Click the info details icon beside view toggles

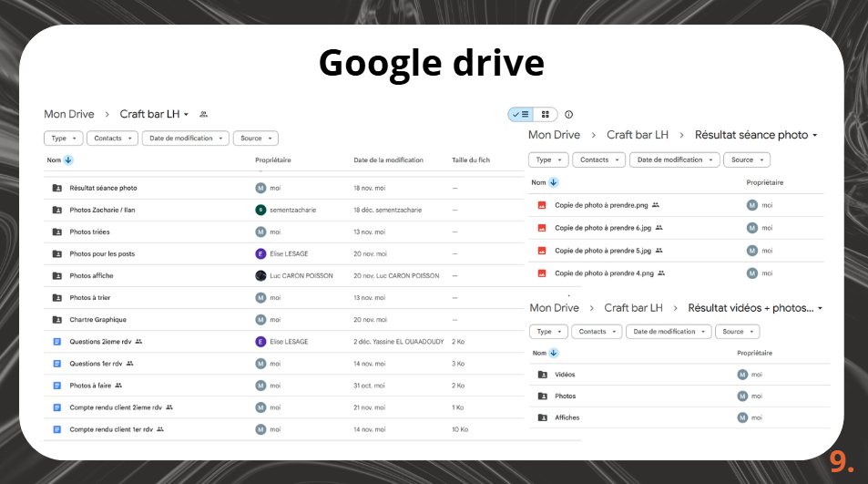569,115
